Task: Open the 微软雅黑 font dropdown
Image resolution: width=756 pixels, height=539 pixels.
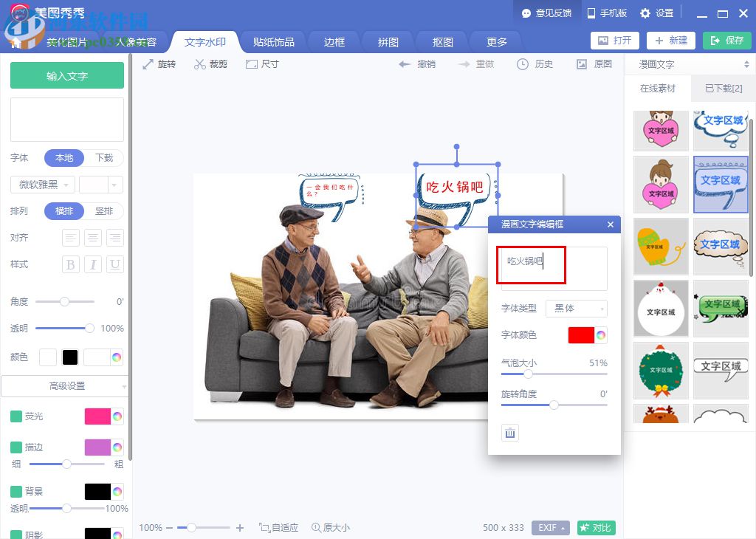Action: pyautogui.click(x=42, y=184)
